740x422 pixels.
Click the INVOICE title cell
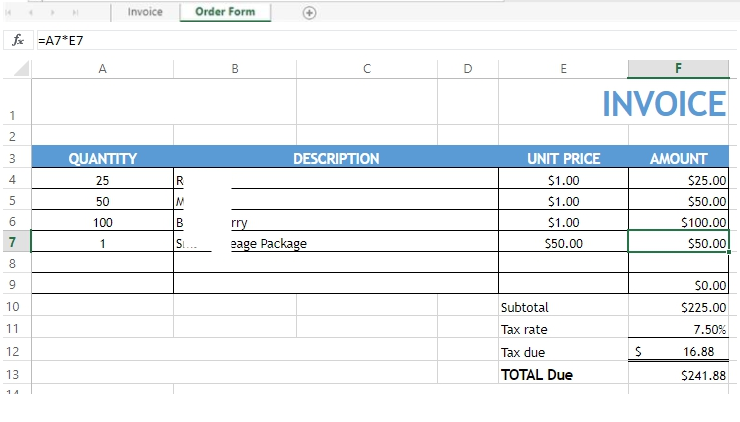click(664, 103)
